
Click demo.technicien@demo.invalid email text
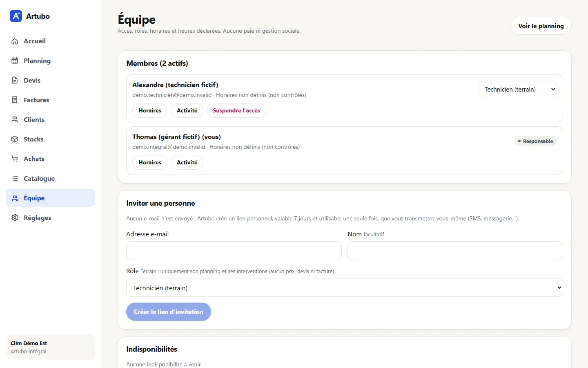click(x=172, y=95)
